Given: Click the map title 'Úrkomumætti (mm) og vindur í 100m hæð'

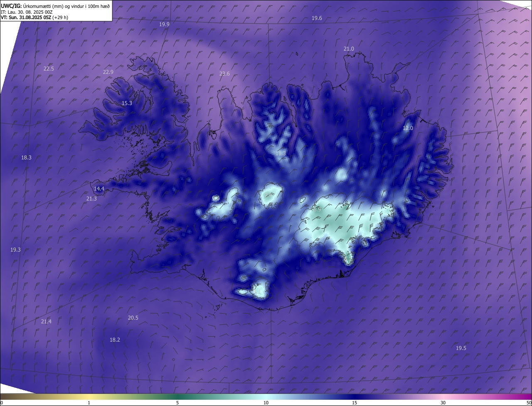Looking at the screenshot, I should click(x=66, y=6).
